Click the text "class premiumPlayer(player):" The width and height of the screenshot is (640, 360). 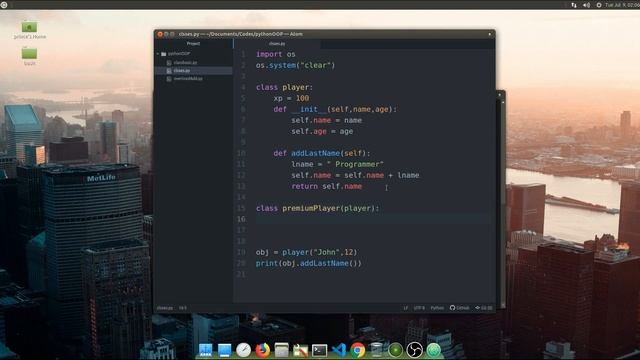click(x=317, y=208)
